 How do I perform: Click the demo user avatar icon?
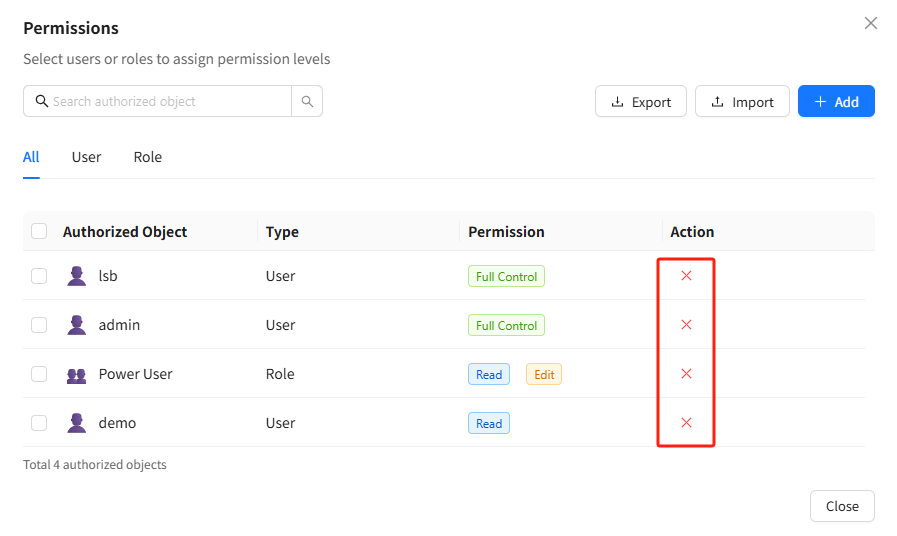tap(76, 423)
